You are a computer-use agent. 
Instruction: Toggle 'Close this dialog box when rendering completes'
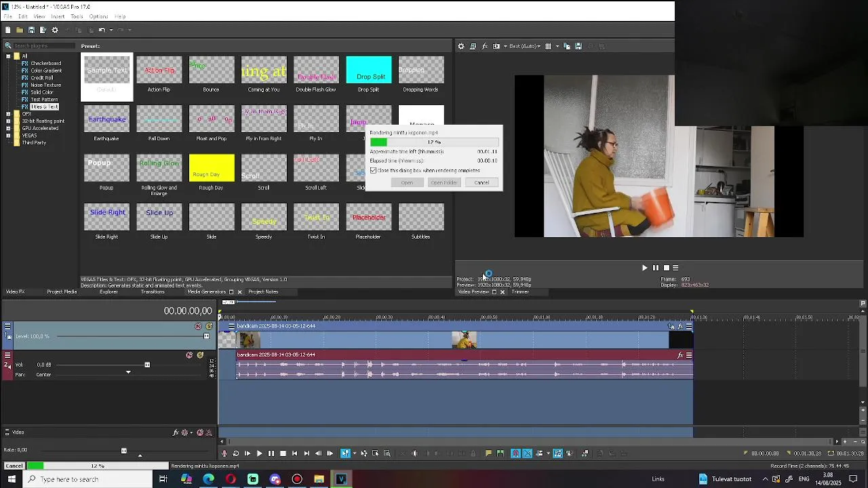pyautogui.click(x=373, y=171)
